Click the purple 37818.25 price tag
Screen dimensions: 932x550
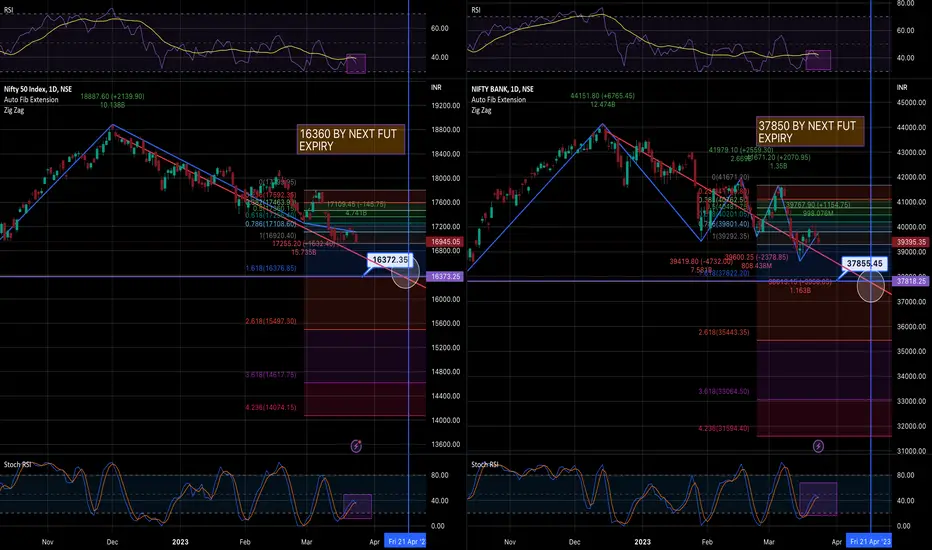(911, 281)
